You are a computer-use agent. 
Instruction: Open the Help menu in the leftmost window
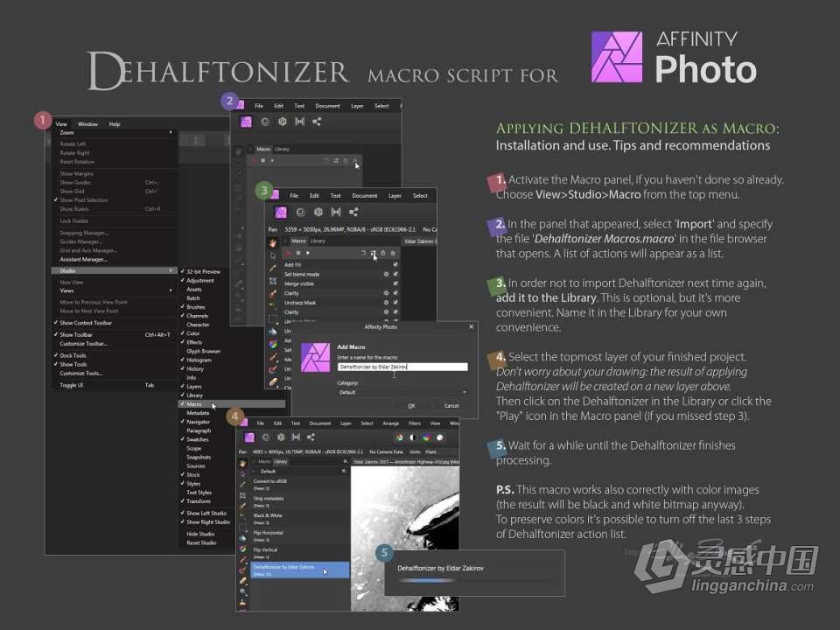pyautogui.click(x=115, y=123)
